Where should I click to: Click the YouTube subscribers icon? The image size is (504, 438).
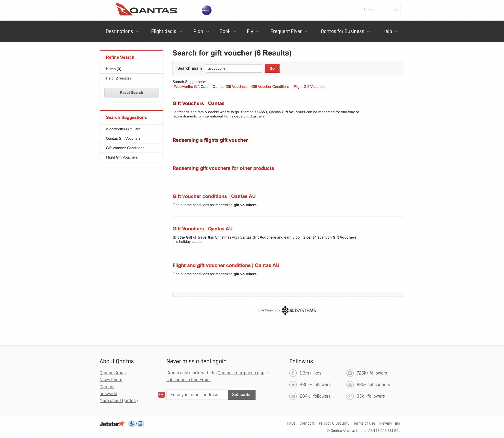[350, 385]
